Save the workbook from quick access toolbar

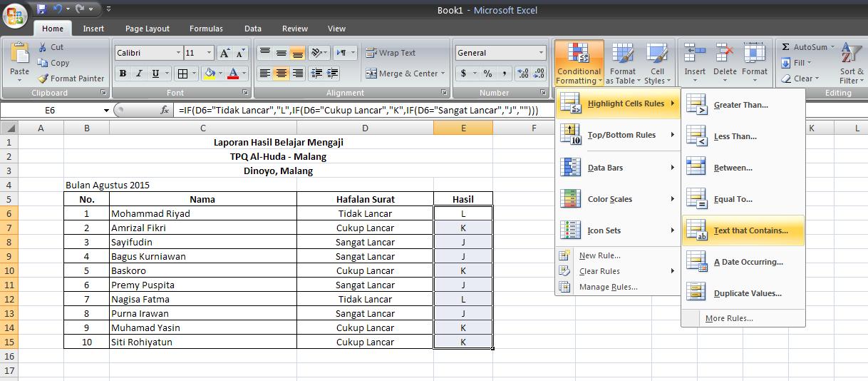(41, 9)
